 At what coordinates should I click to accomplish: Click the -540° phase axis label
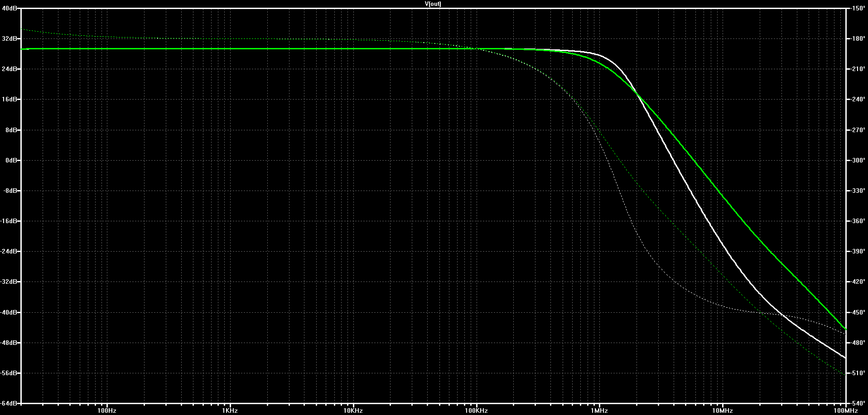(858, 403)
